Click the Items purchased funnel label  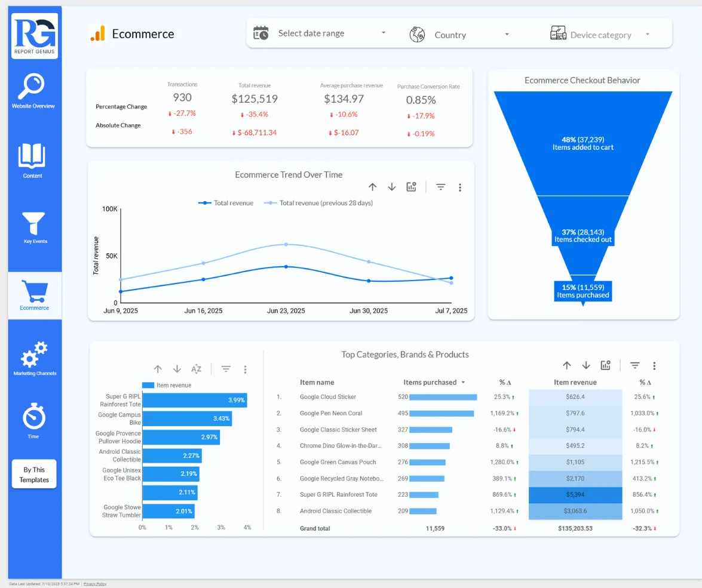(x=583, y=291)
